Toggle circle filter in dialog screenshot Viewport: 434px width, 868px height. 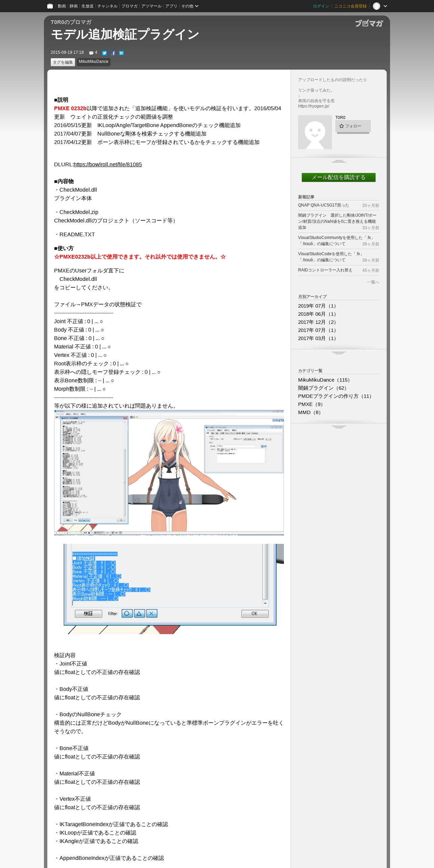[127, 613]
